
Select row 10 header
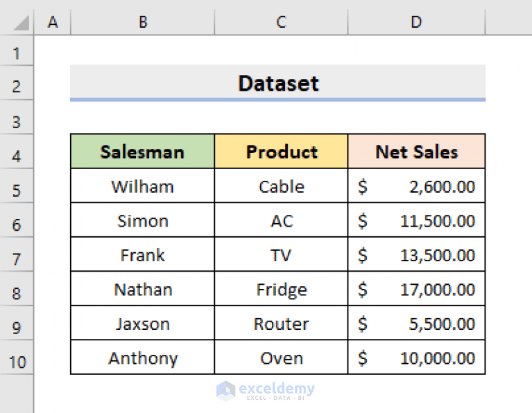17,358
